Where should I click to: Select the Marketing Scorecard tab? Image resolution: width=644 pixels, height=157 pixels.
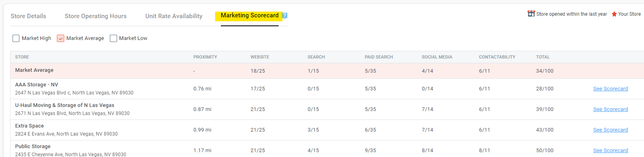pyautogui.click(x=250, y=15)
